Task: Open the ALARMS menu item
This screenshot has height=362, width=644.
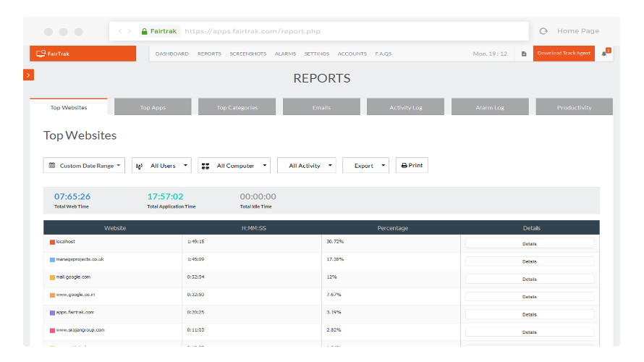Action: (285, 54)
